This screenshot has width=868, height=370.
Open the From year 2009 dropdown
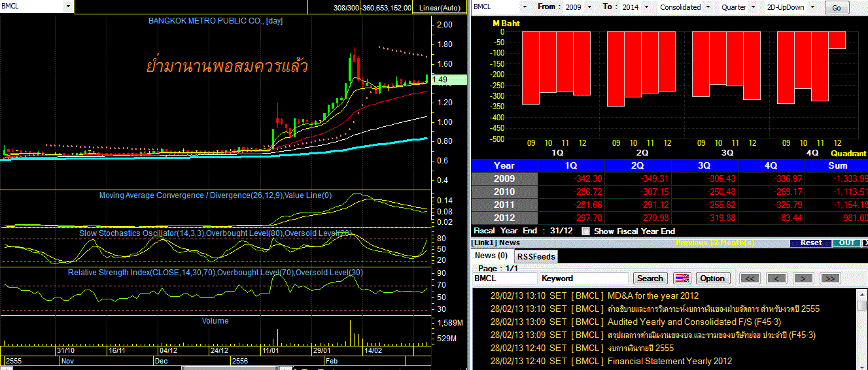(x=589, y=7)
